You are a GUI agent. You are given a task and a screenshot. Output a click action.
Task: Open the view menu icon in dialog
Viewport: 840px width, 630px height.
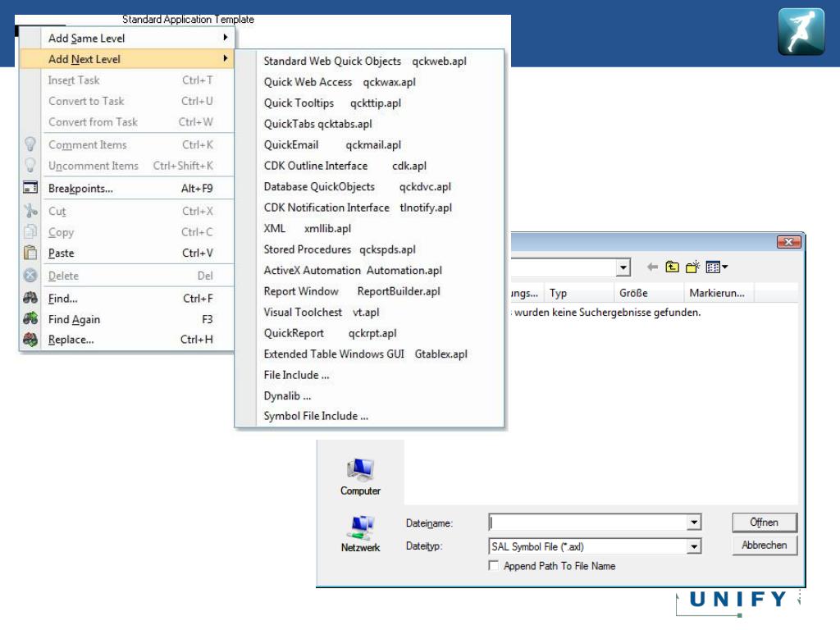tap(716, 267)
